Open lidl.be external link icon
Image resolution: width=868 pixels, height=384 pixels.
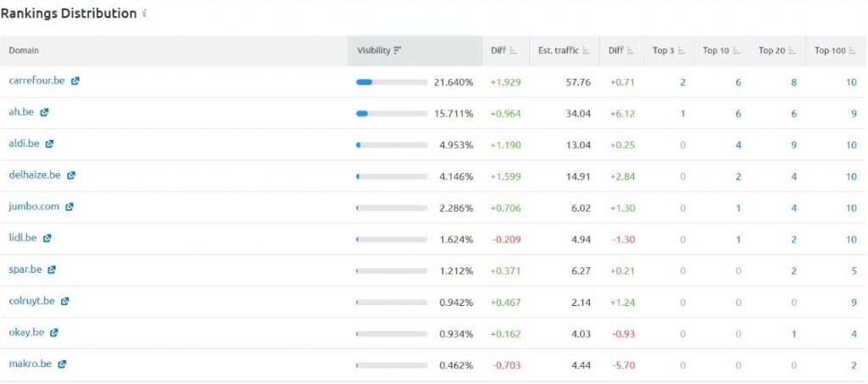pos(47,238)
